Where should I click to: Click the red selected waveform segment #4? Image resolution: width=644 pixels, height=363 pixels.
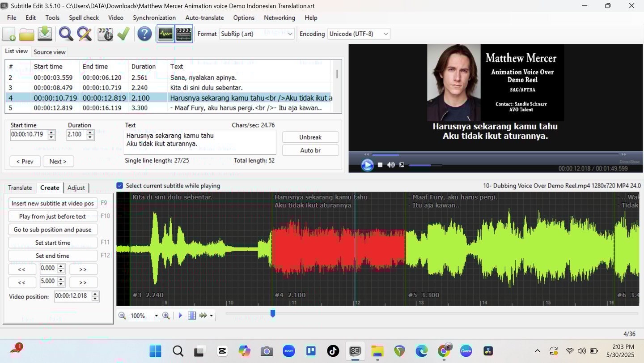tap(338, 250)
